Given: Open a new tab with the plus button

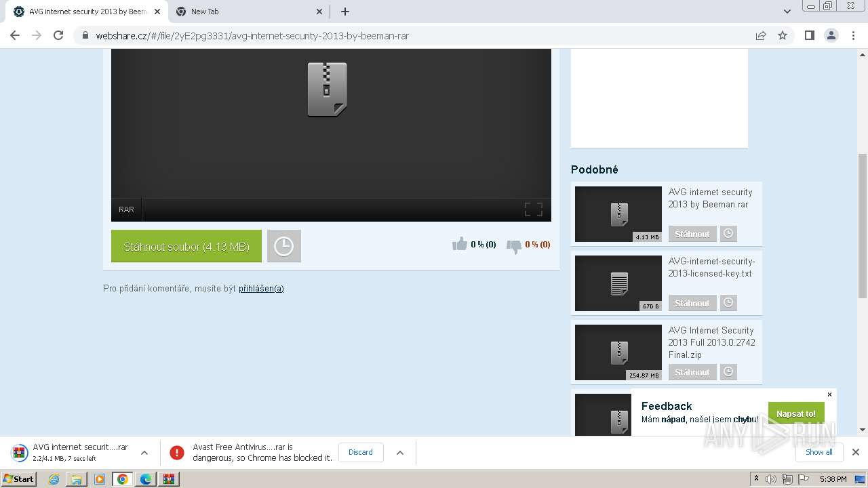Looking at the screenshot, I should click(x=345, y=12).
